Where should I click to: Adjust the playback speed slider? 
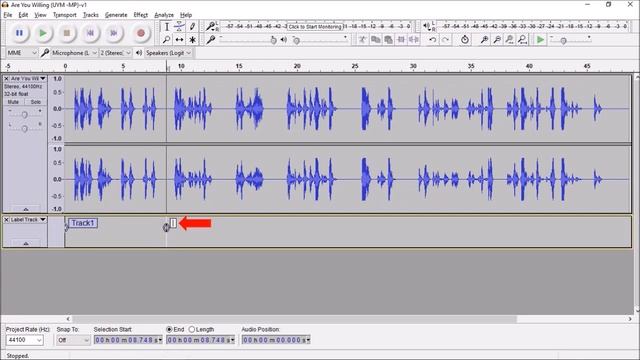click(x=571, y=40)
